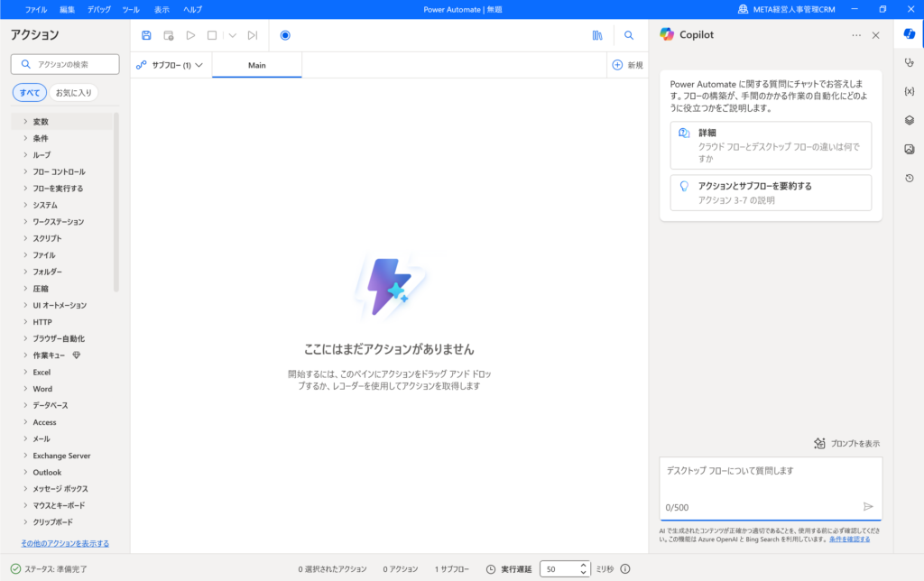The image size is (924, 581).
Task: Open the サブフロー dropdown
Action: [x=171, y=65]
